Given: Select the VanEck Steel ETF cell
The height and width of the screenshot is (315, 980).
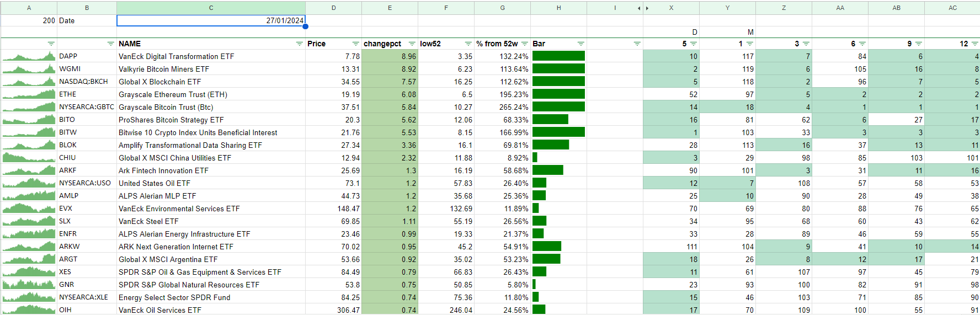Looking at the screenshot, I should pyautogui.click(x=211, y=221).
